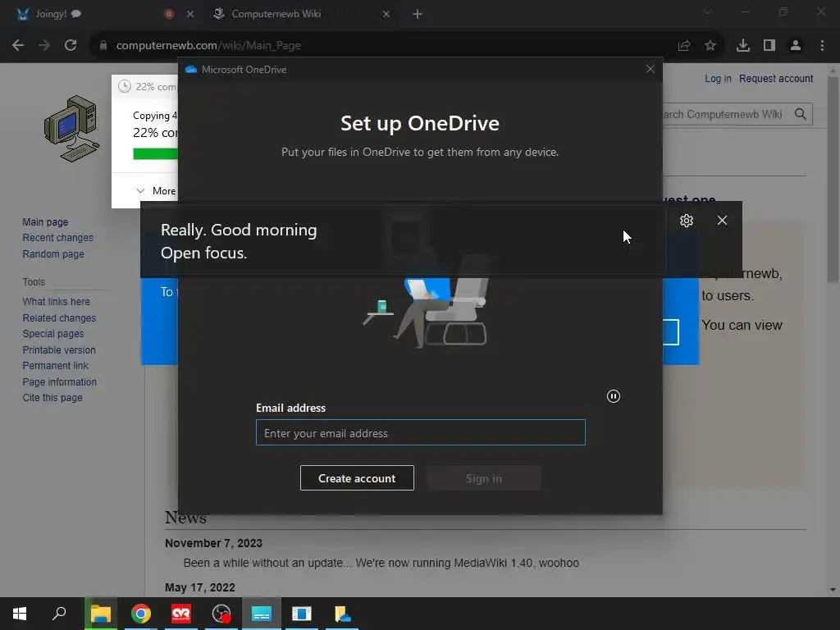Image resolution: width=840 pixels, height=630 pixels.
Task: Open the Chrome profile icon
Action: click(796, 46)
